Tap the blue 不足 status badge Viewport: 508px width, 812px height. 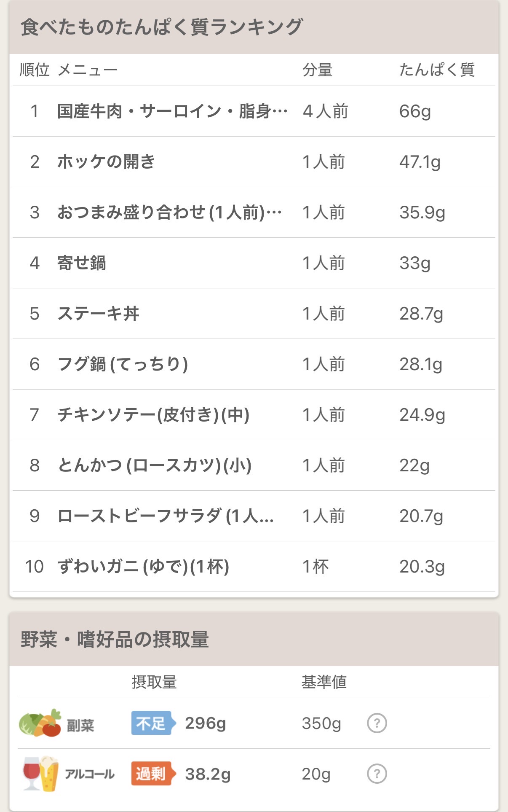(152, 723)
